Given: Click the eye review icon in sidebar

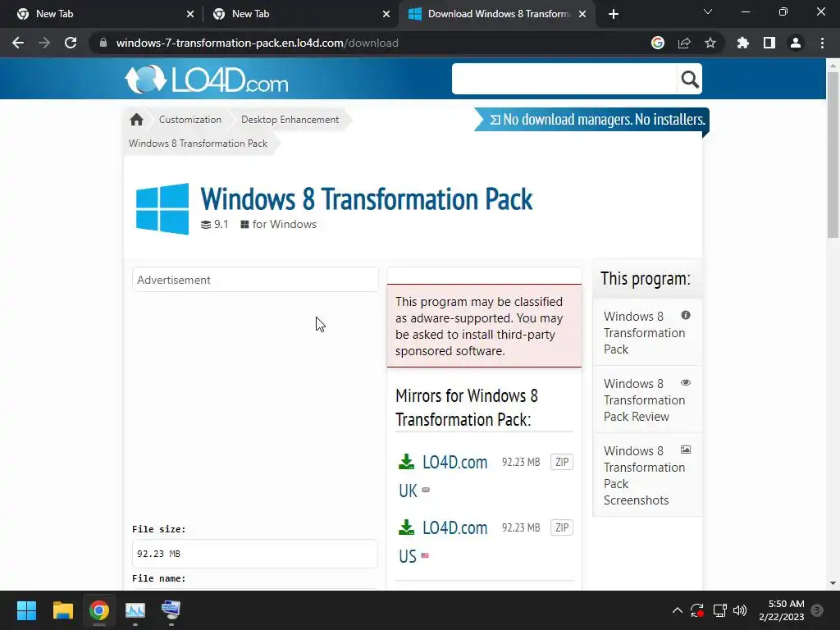Looking at the screenshot, I should (x=686, y=382).
